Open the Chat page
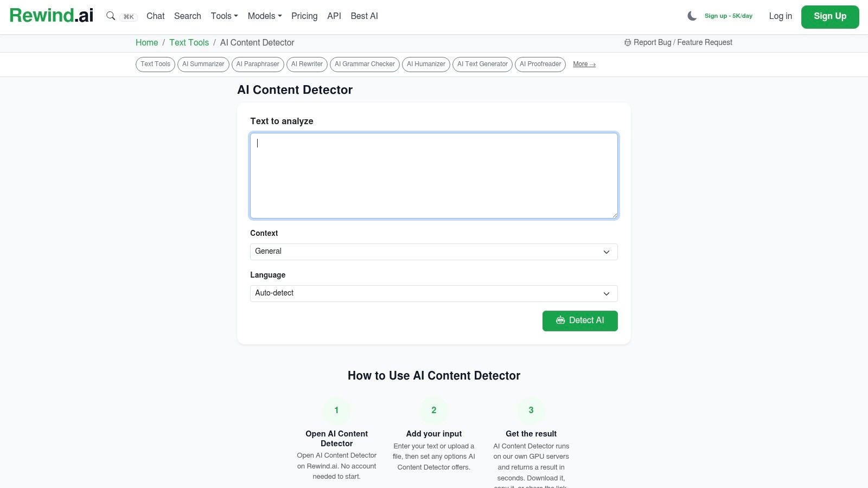This screenshot has height=488, width=868. tap(155, 16)
